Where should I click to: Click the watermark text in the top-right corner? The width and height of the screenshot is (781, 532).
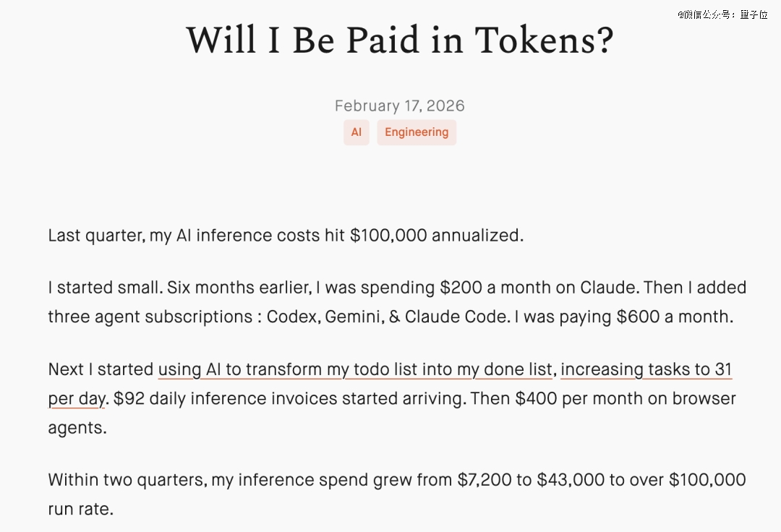(722, 14)
